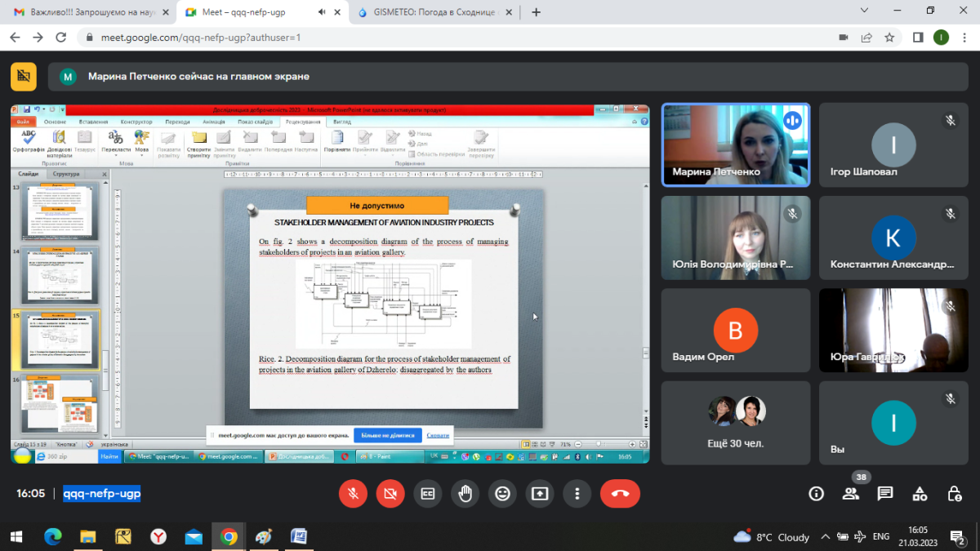Toggle closed captions button
980x551 pixels.
tap(427, 493)
